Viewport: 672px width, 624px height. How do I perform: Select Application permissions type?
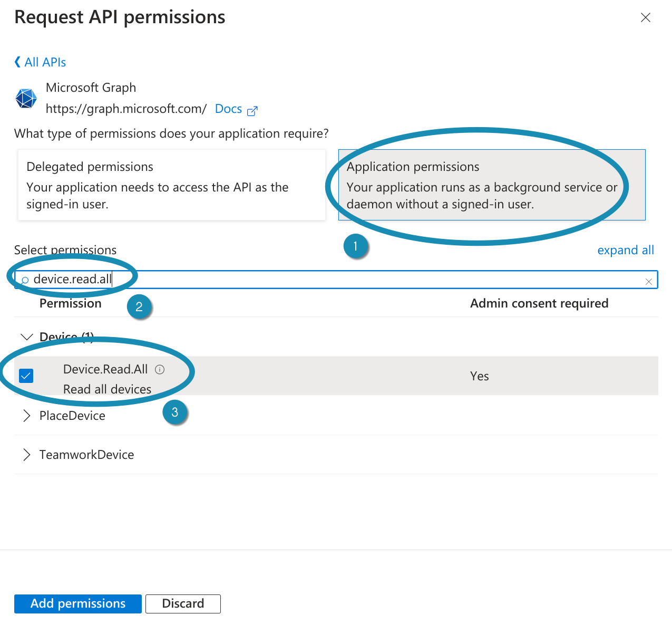(x=491, y=185)
